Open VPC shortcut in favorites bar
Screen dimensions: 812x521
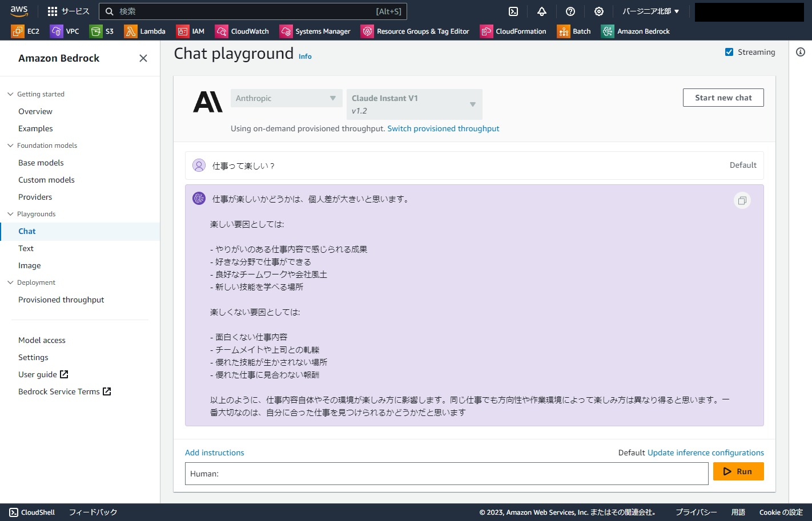click(x=65, y=31)
